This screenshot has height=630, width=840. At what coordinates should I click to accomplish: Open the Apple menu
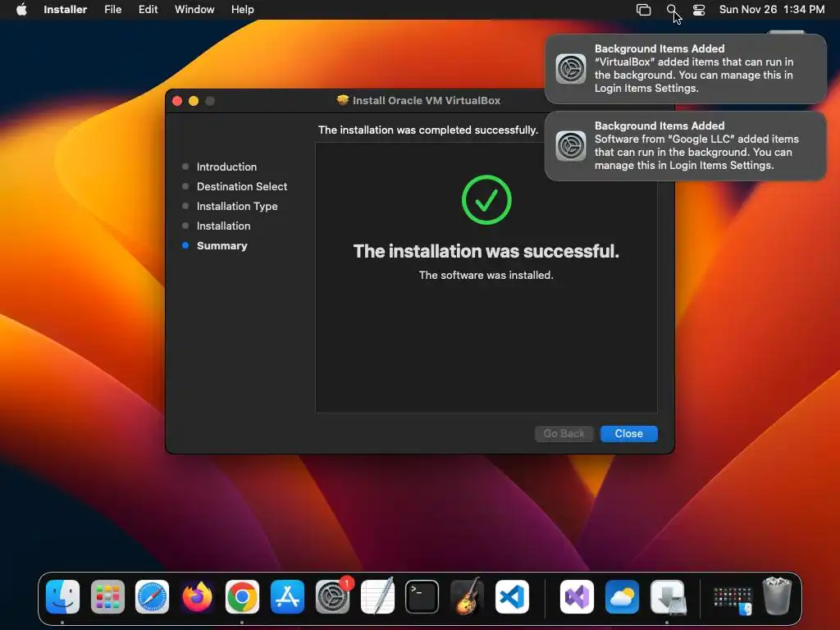click(21, 9)
